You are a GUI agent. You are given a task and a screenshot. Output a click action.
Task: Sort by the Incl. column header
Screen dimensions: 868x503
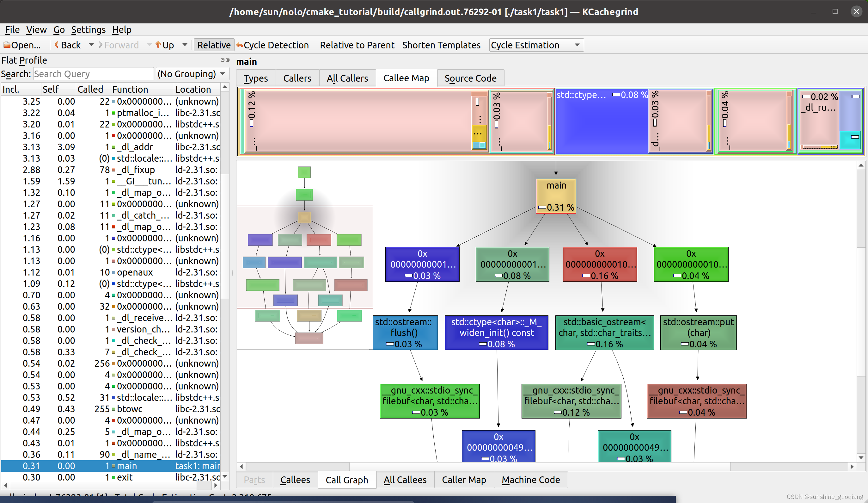(x=21, y=89)
